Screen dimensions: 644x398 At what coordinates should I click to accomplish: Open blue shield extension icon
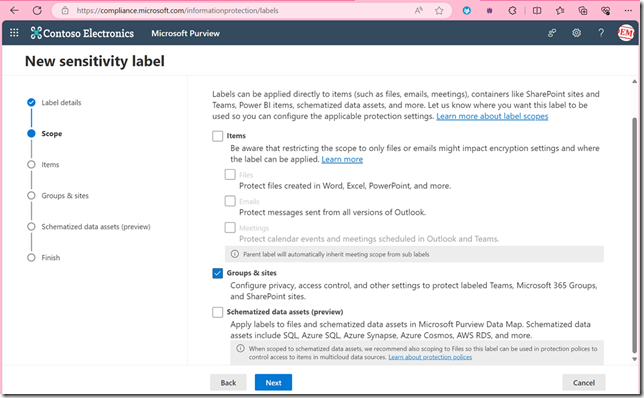pos(467,11)
